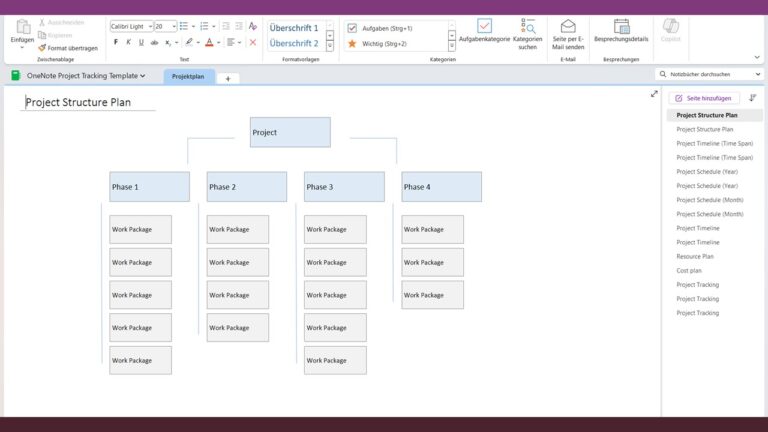The height and width of the screenshot is (432, 768).
Task: Open the font size dropdown
Action: [174, 26]
